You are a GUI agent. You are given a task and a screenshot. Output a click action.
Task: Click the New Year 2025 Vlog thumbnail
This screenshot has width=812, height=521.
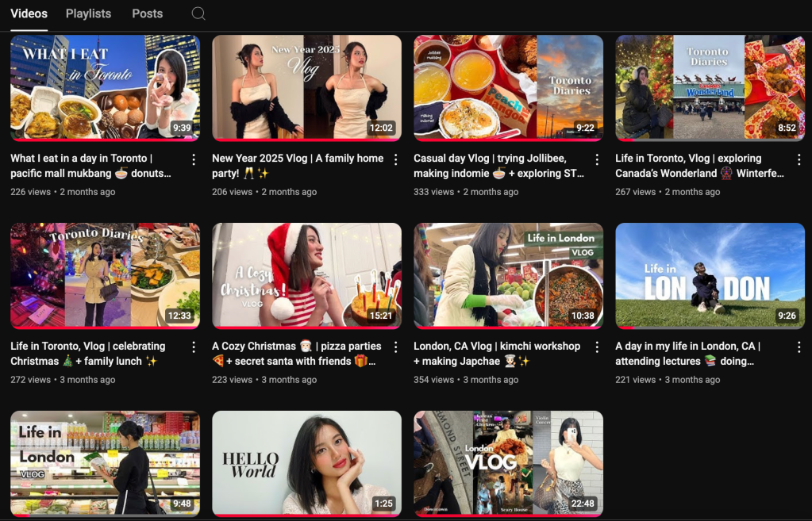[x=306, y=87]
